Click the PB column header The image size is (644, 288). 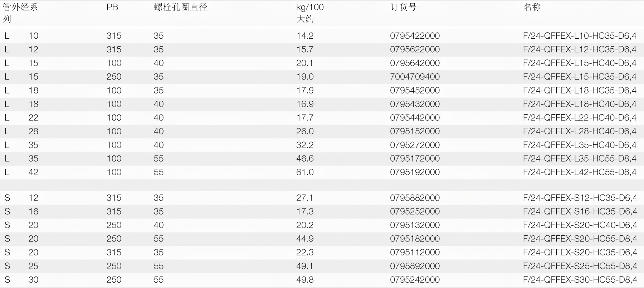click(x=112, y=7)
